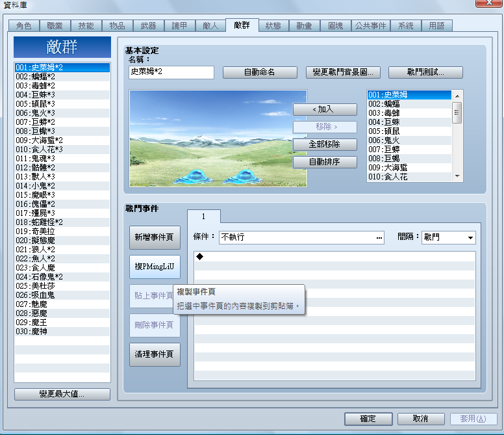Select enemy 010:食人花 in right list
The width and height of the screenshot is (504, 435).
click(x=409, y=177)
